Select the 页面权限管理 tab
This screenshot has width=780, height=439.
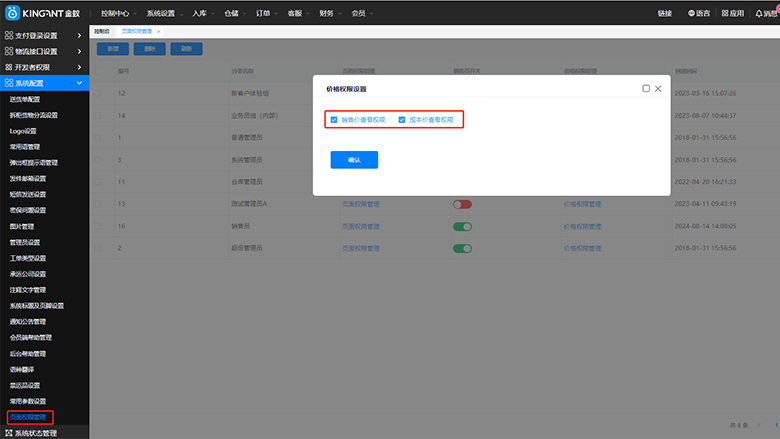coord(137,31)
